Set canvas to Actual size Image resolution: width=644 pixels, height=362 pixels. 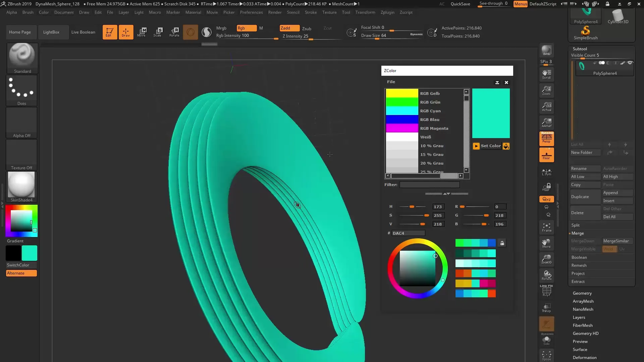tap(546, 106)
